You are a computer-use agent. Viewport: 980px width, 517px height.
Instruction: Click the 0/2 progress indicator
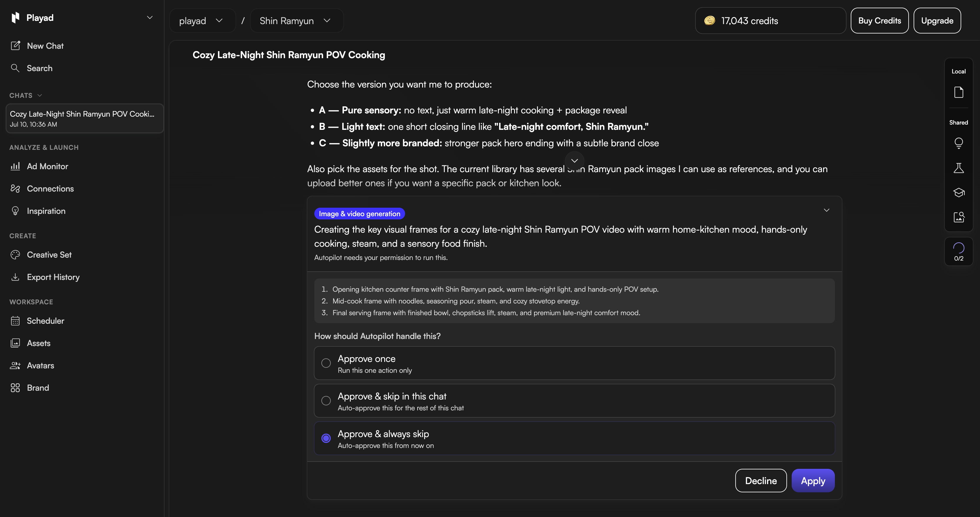tap(958, 252)
